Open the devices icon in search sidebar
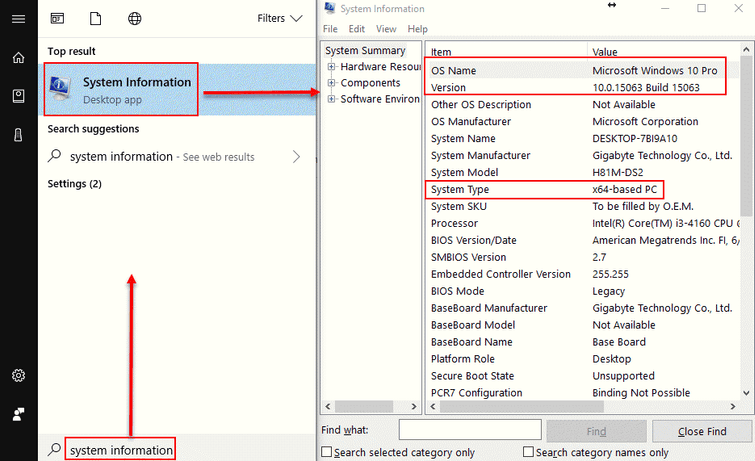Viewport: 755px width, 461px height. click(18, 135)
